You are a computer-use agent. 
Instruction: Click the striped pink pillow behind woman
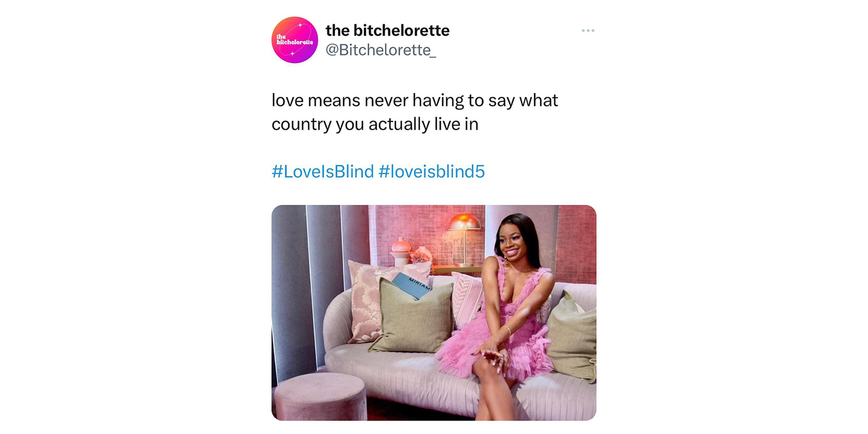coord(468,299)
